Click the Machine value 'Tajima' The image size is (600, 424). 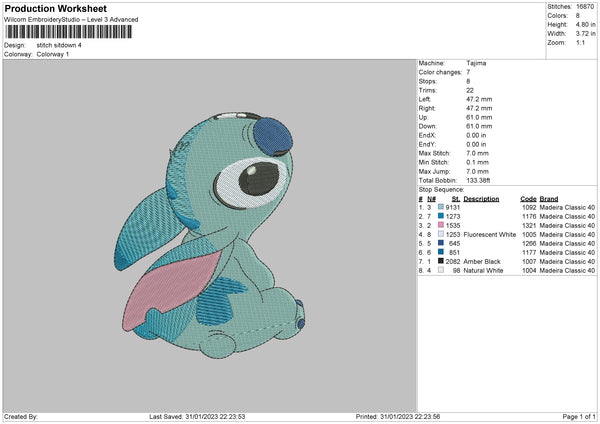(476, 63)
